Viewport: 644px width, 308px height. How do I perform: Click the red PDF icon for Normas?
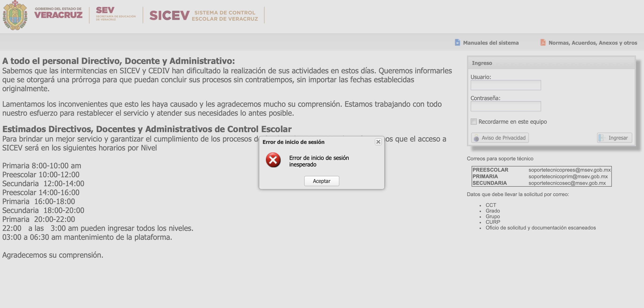pyautogui.click(x=543, y=42)
